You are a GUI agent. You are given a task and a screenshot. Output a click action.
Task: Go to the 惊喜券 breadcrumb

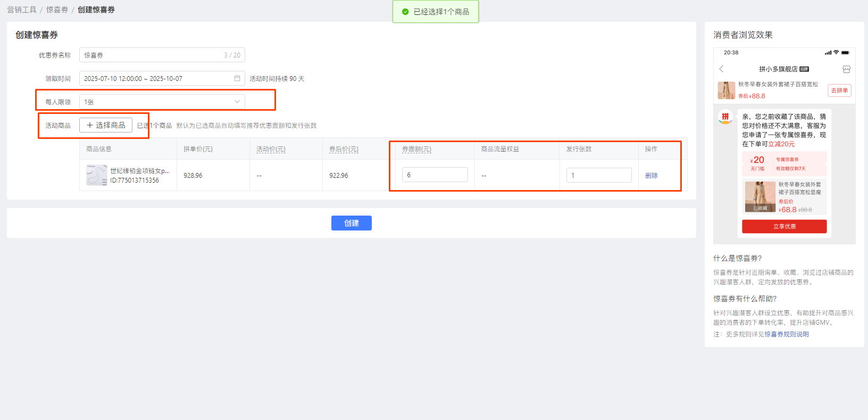click(x=57, y=10)
